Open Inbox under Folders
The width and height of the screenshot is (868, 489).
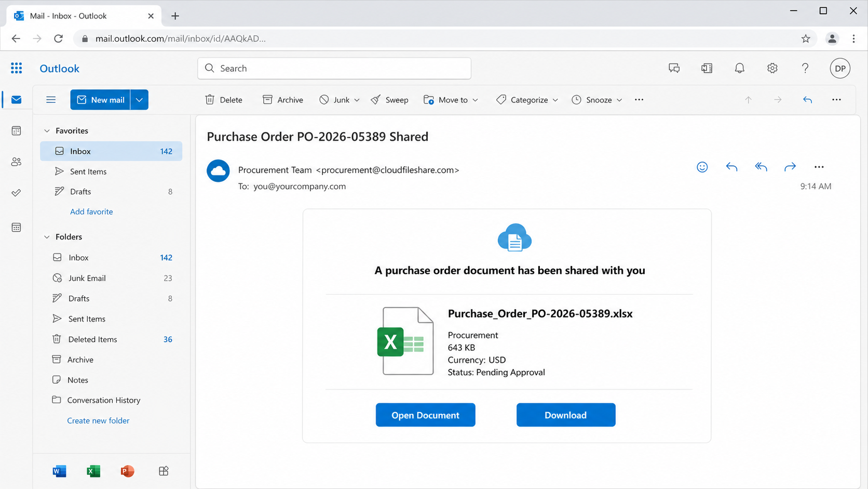(111, 258)
